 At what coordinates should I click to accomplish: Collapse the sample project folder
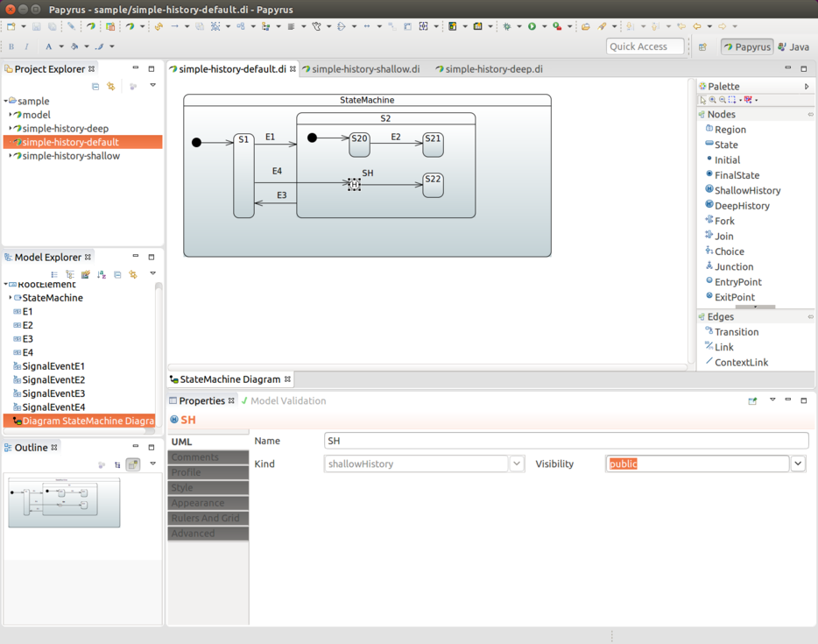coord(6,100)
